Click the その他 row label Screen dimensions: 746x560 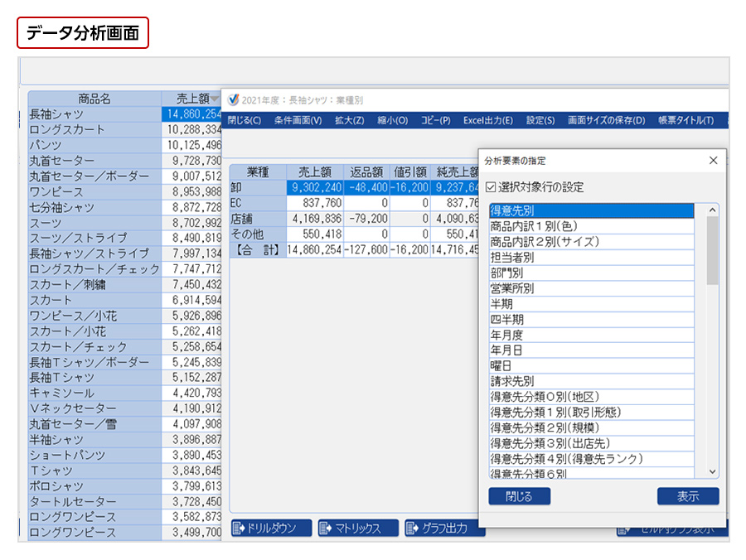258,234
